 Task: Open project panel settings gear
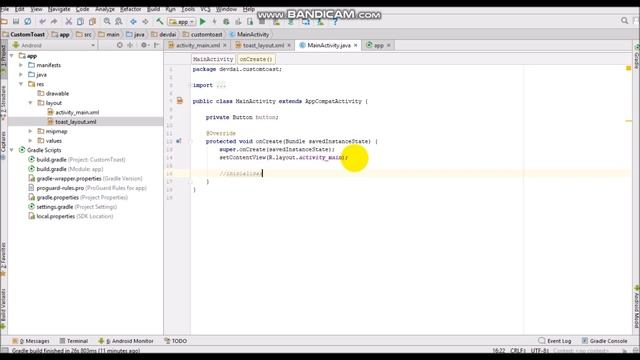(144, 45)
